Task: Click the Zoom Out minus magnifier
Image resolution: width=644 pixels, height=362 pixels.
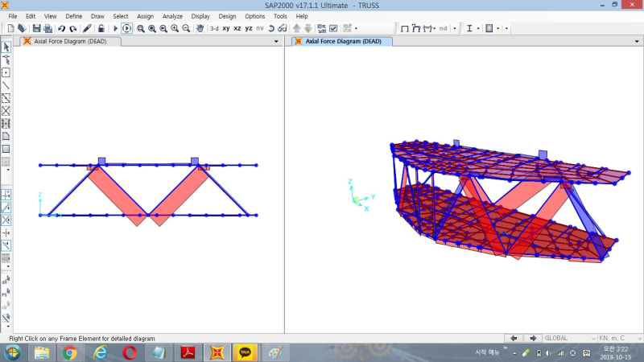Action: pos(186,28)
